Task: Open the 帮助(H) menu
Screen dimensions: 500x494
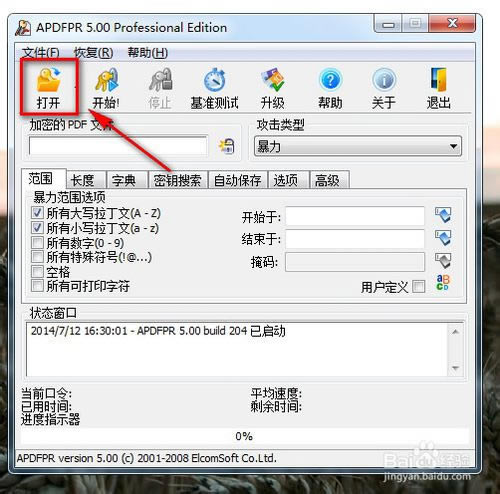Action: tap(148, 53)
